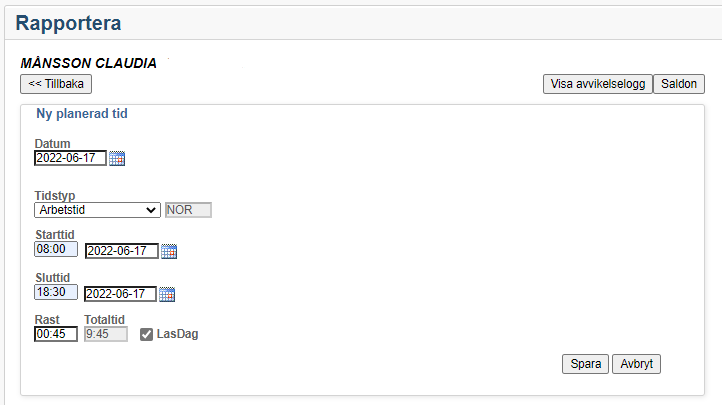Select the Ny planerad tid heading
This screenshot has width=722, height=405.
[82, 114]
